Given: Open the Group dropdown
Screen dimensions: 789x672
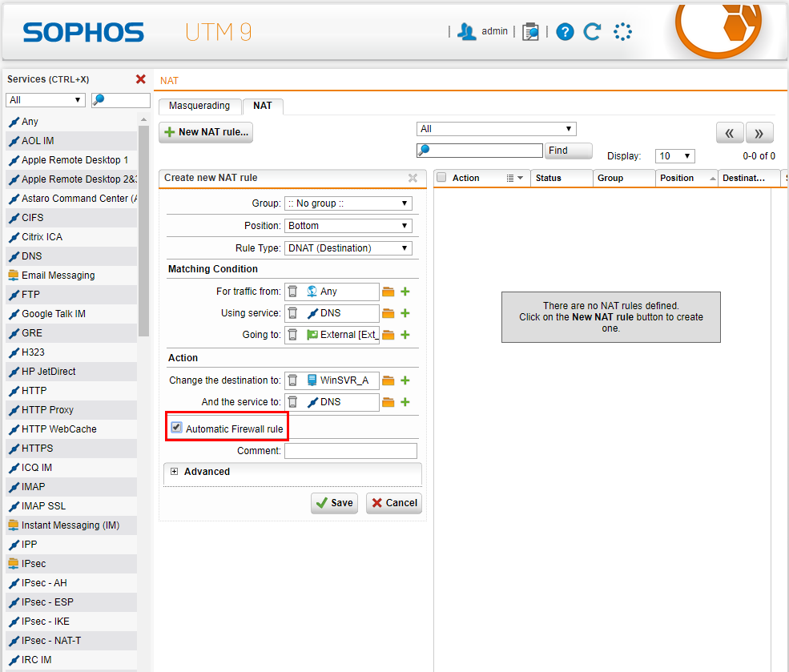Looking at the screenshot, I should [348, 203].
